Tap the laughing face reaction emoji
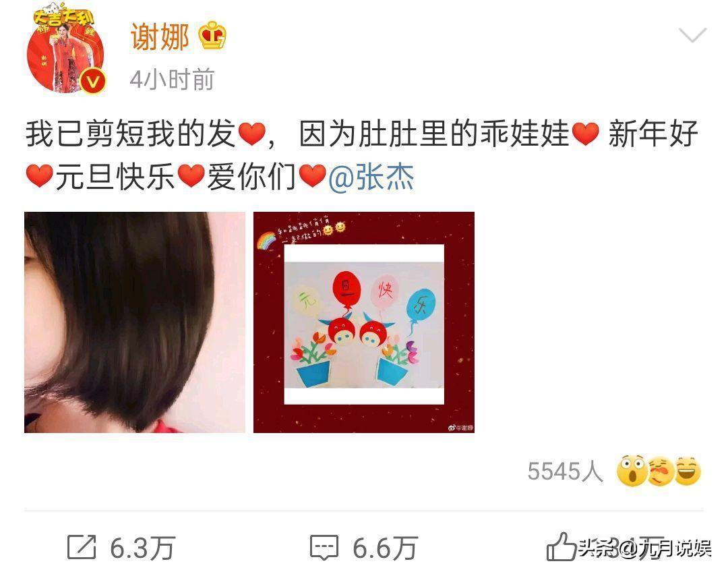 (688, 471)
